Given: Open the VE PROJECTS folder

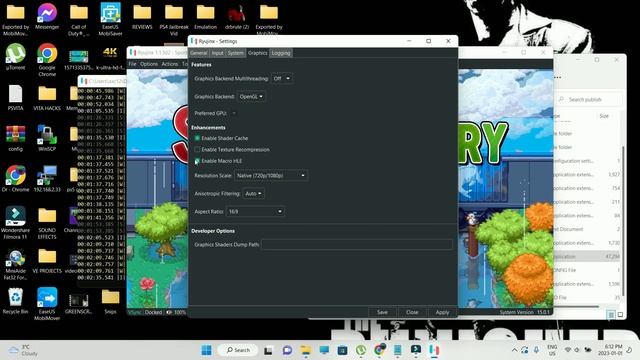Looking at the screenshot, I should (47, 261).
